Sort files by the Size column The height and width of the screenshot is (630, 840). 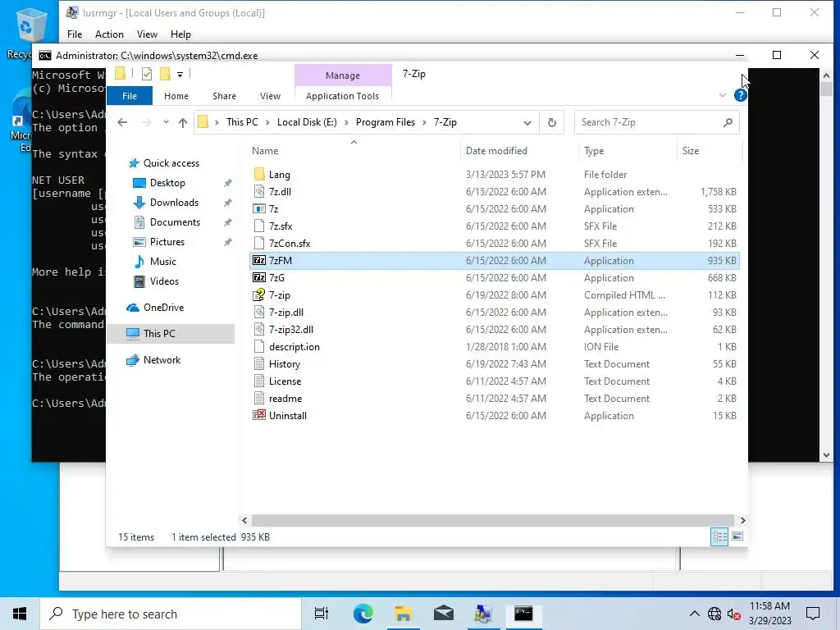pyautogui.click(x=710, y=151)
